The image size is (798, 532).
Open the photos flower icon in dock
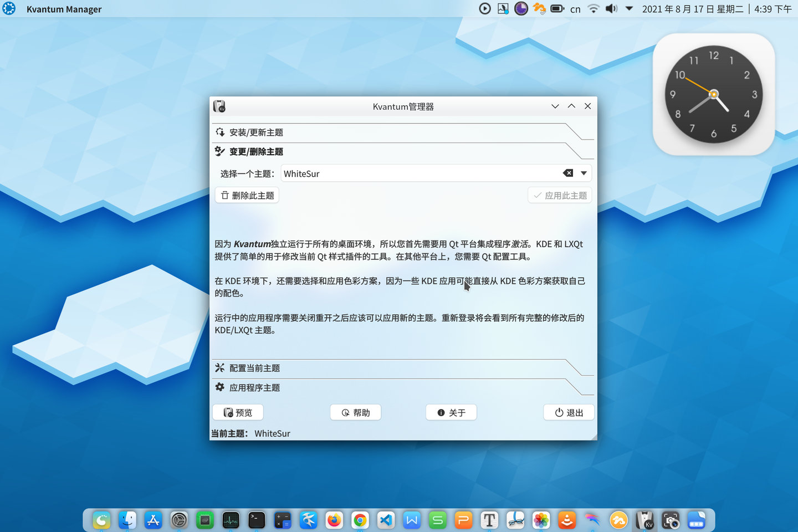541,520
